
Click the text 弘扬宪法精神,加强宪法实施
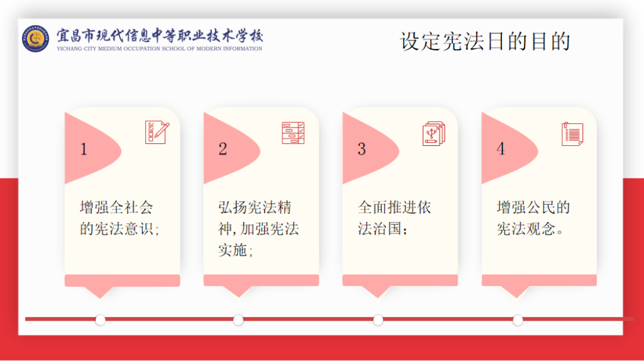(x=258, y=228)
